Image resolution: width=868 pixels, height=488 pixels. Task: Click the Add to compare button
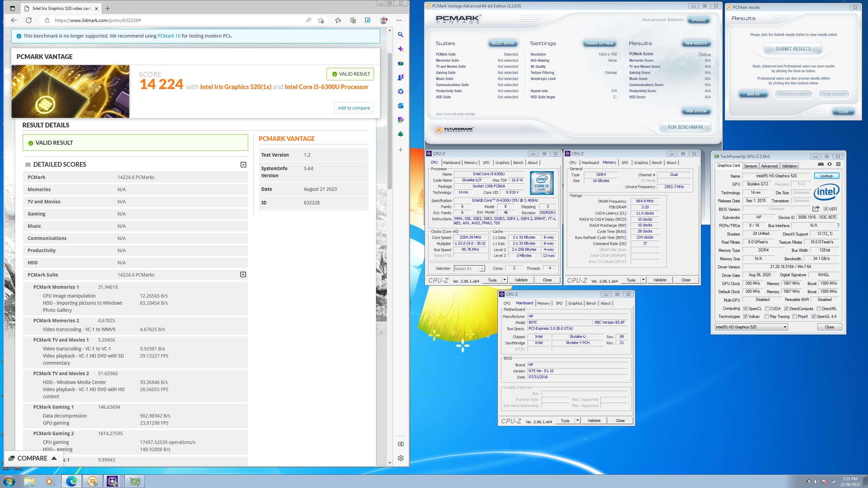(354, 108)
